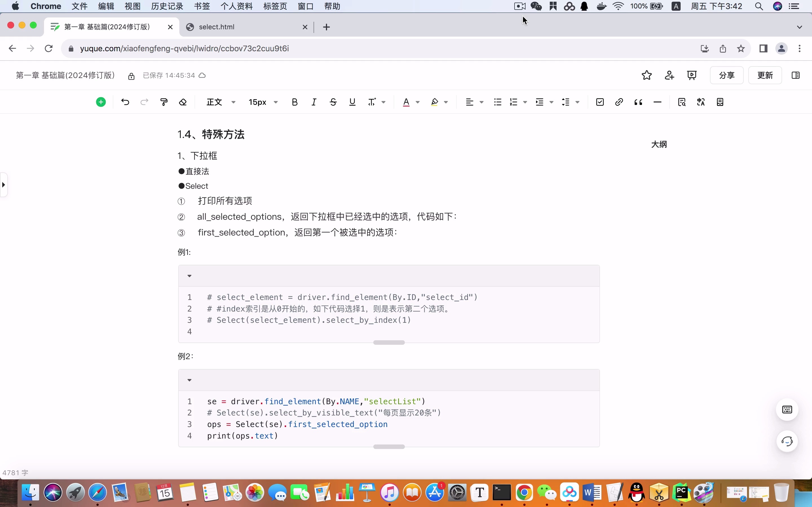Screen dimensions: 812x507
Task: Insert a blockquote
Action: click(x=638, y=102)
